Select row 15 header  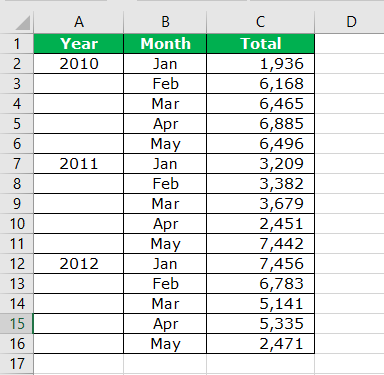[17, 324]
